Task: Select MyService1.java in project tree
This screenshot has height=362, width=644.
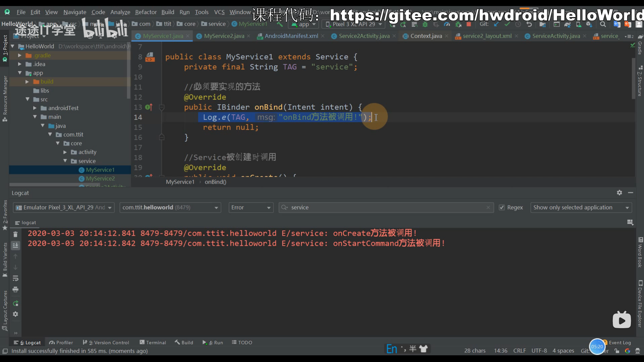Action: (100, 169)
